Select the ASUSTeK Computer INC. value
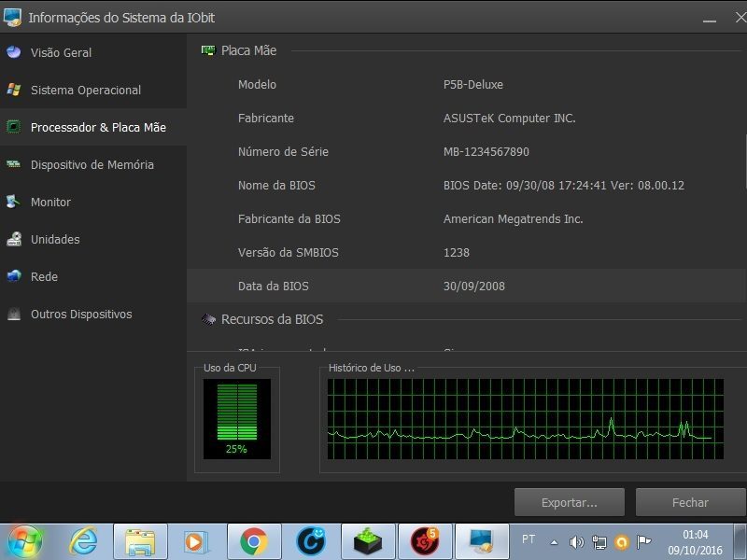The height and width of the screenshot is (560, 747). point(509,119)
